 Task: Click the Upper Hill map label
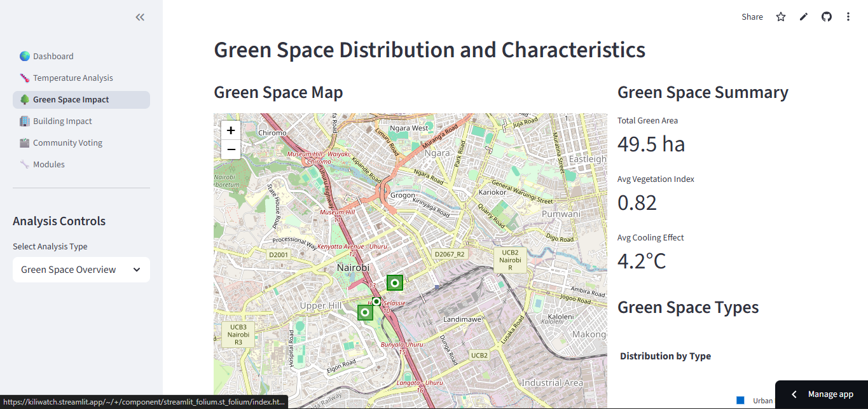[321, 306]
